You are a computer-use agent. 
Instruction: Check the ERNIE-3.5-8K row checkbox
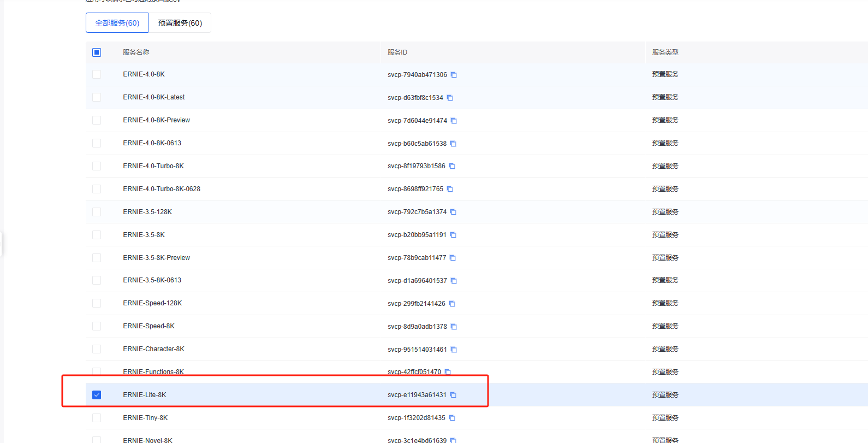coord(97,235)
